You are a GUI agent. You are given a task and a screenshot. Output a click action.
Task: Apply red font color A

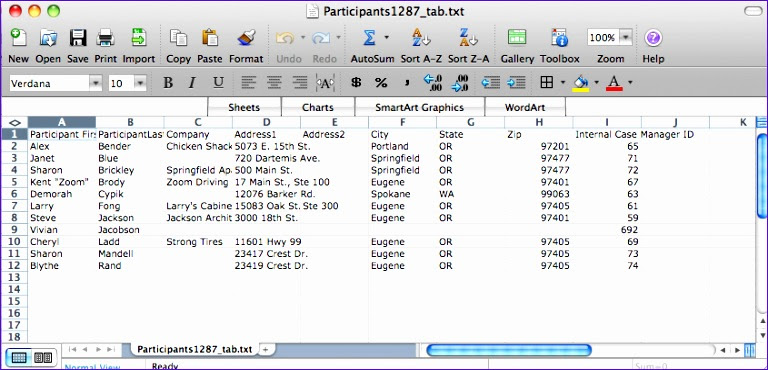(614, 83)
